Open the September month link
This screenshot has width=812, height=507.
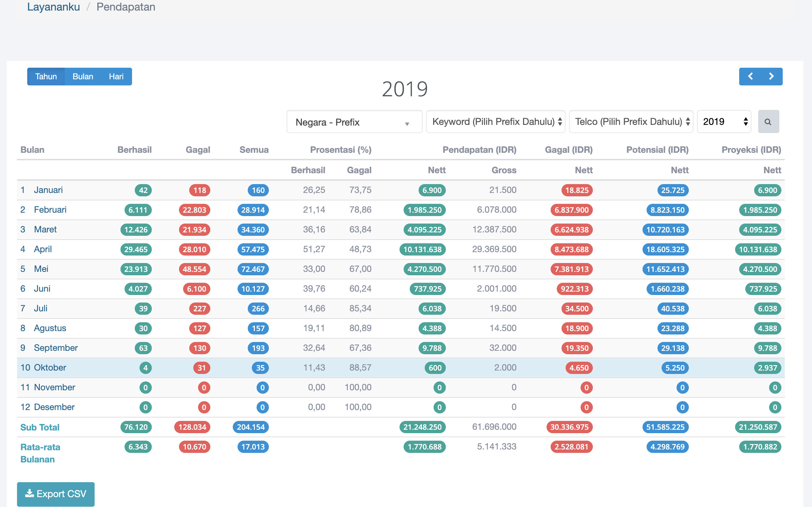[x=56, y=348]
